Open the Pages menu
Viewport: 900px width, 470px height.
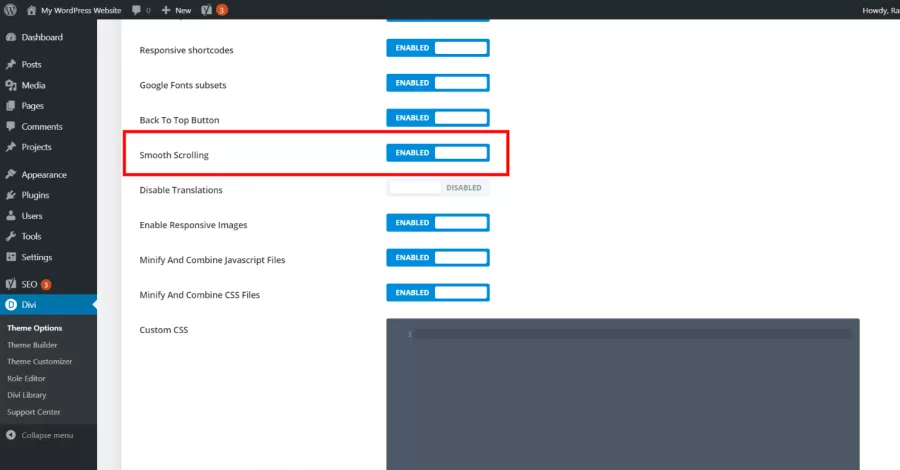point(48,106)
